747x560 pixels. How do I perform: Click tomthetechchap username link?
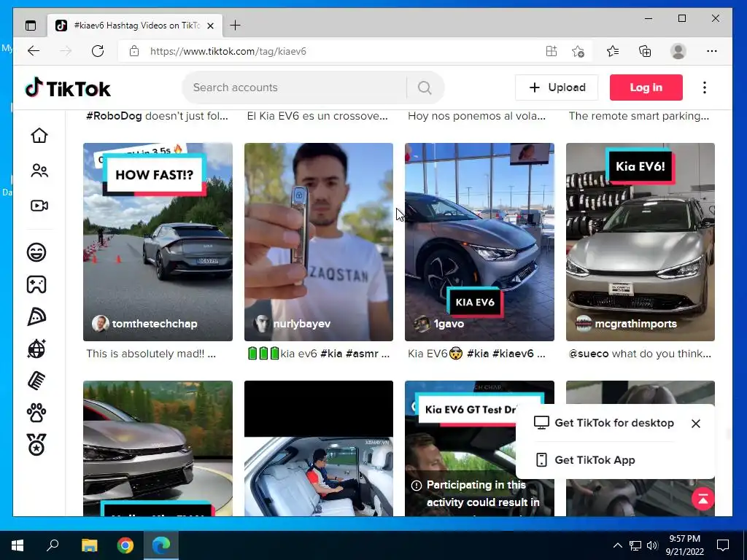155,324
